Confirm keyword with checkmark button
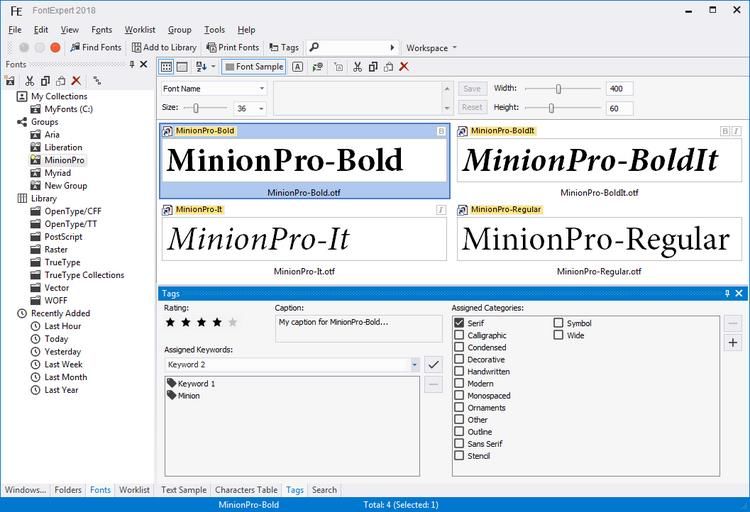 433,365
